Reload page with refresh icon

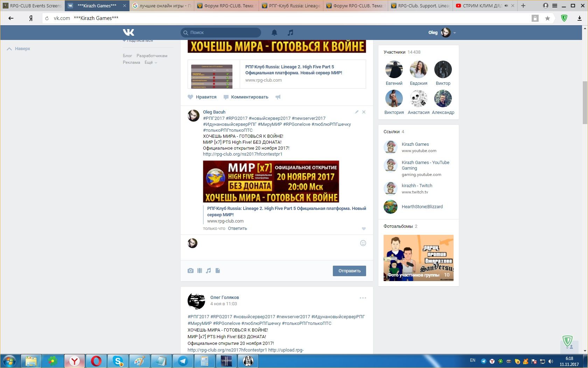click(47, 18)
